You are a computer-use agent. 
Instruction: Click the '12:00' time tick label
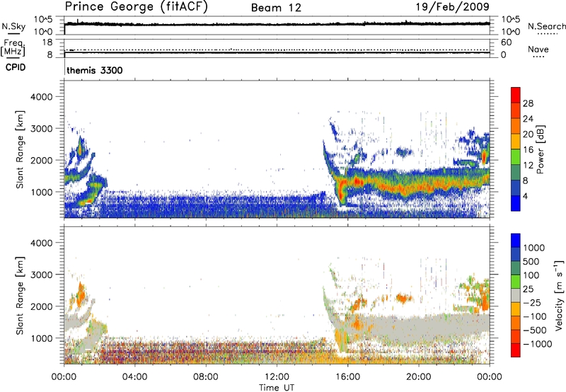[277, 377]
